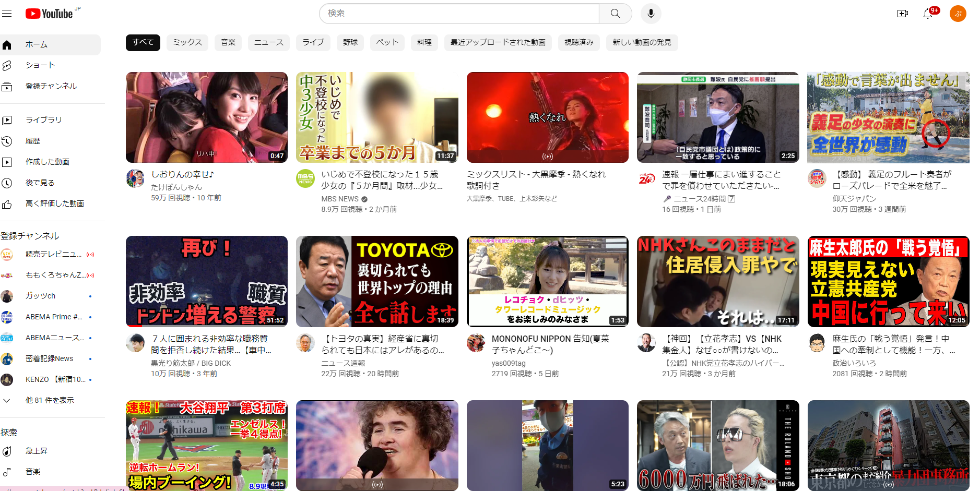Select the 料理 filter chip
Viewport: 980px width, 491px height.
pyautogui.click(x=424, y=42)
